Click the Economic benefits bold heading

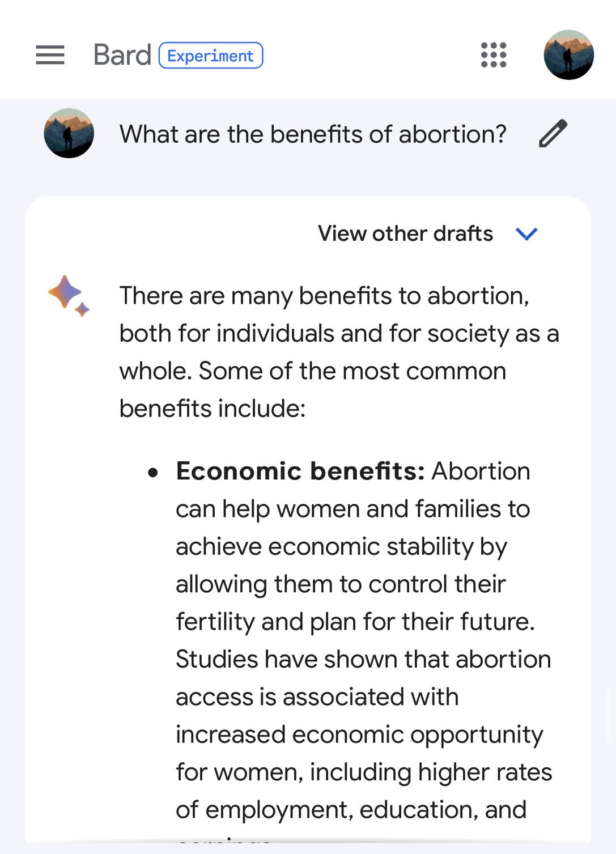click(x=300, y=471)
